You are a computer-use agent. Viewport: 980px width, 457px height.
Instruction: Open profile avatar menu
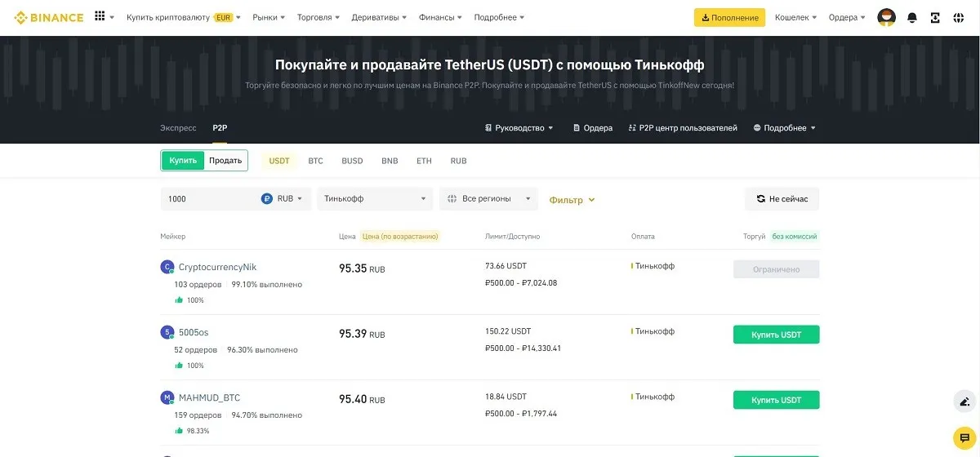pyautogui.click(x=886, y=17)
